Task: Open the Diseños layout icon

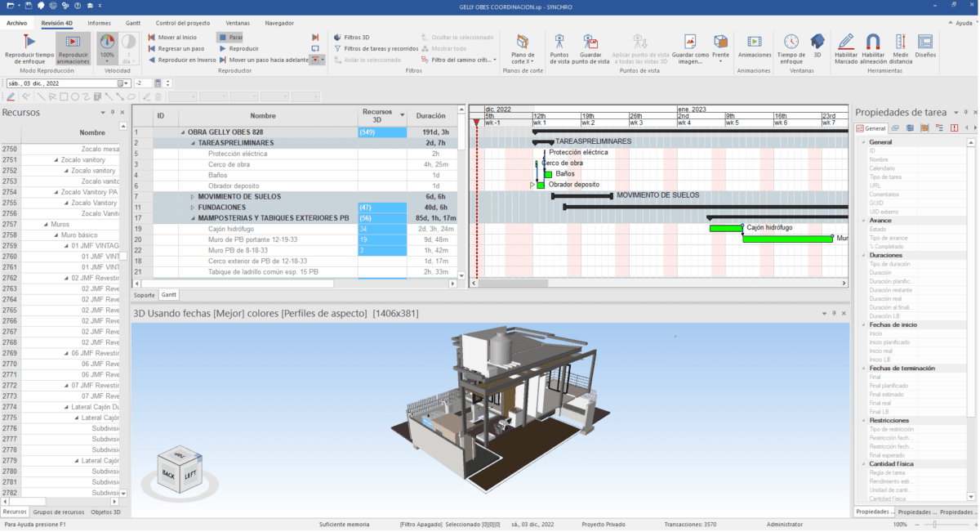Action: (925, 42)
